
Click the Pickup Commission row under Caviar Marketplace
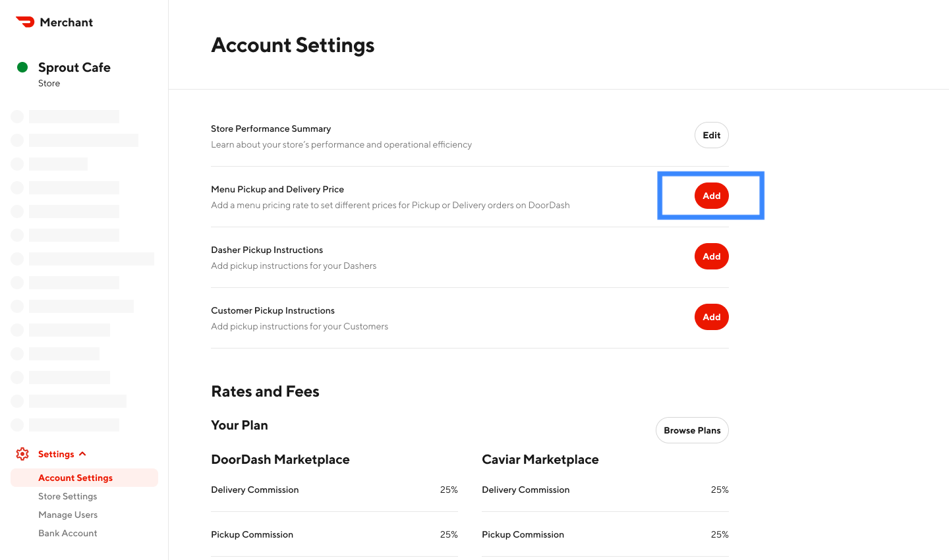coord(605,534)
